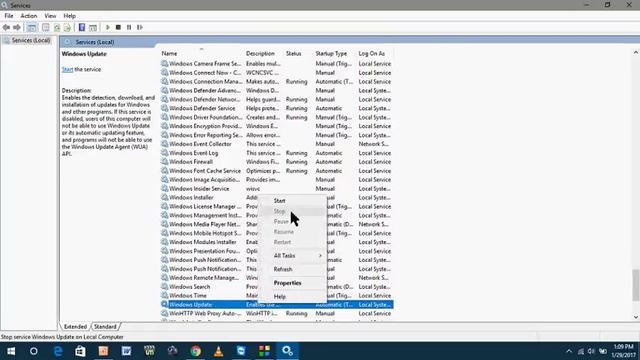
Task: Switch to the Extended tab
Action: tap(75, 327)
